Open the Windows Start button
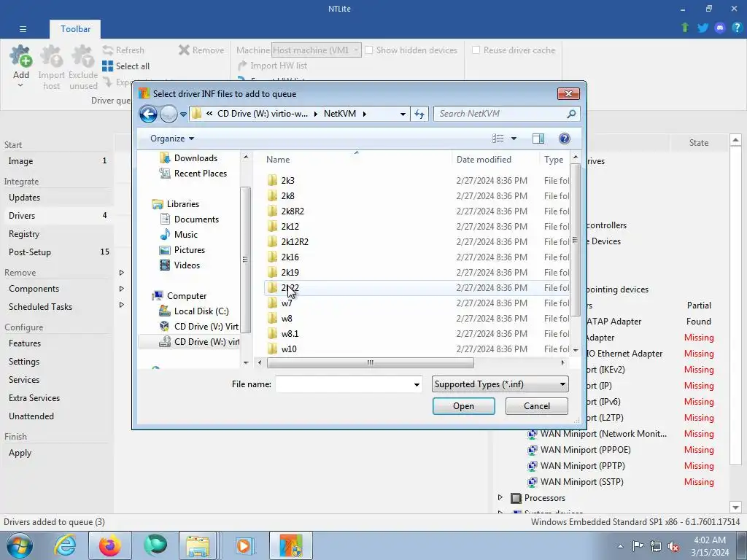Viewport: 747px width, 560px height. click(x=20, y=545)
